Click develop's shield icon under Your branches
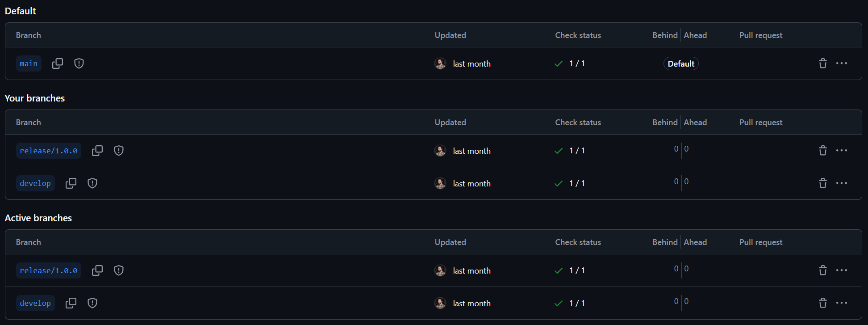868x325 pixels. click(92, 183)
